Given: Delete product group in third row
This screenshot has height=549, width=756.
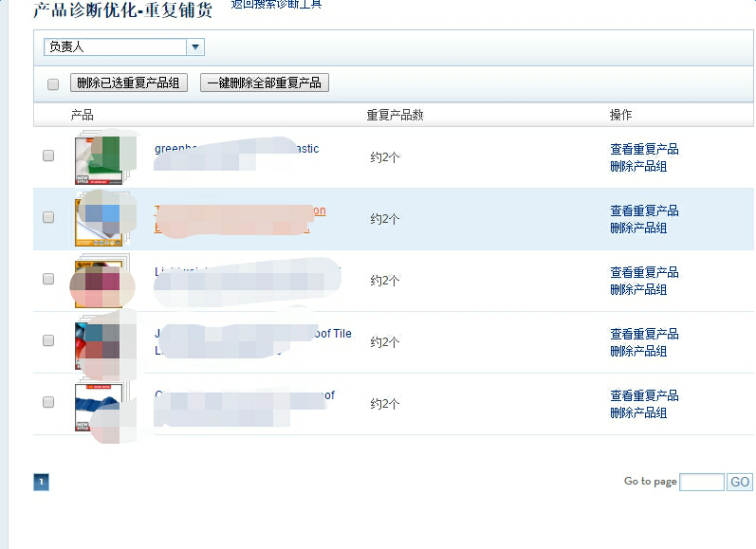Looking at the screenshot, I should click(x=638, y=289).
